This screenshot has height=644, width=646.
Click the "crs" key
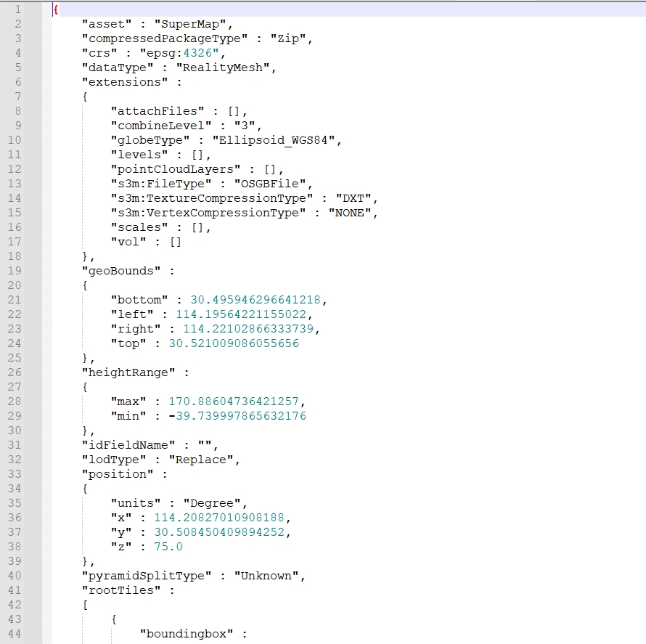pos(99,53)
